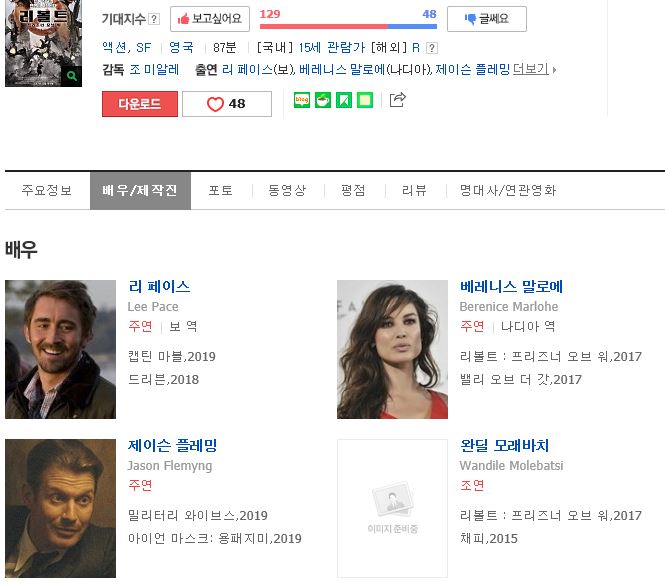Image resolution: width=665 pixels, height=584 pixels.
Task: Open the external share arrow icon
Action: tap(397, 100)
